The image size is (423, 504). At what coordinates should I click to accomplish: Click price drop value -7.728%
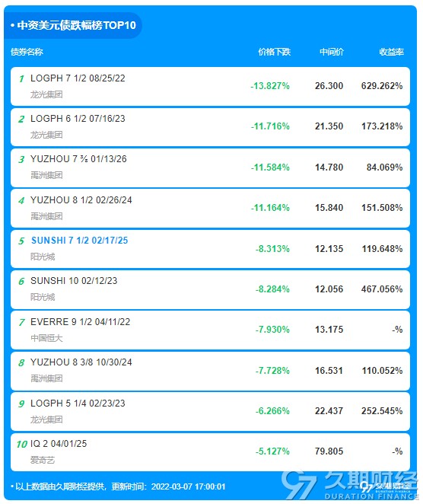pos(272,371)
